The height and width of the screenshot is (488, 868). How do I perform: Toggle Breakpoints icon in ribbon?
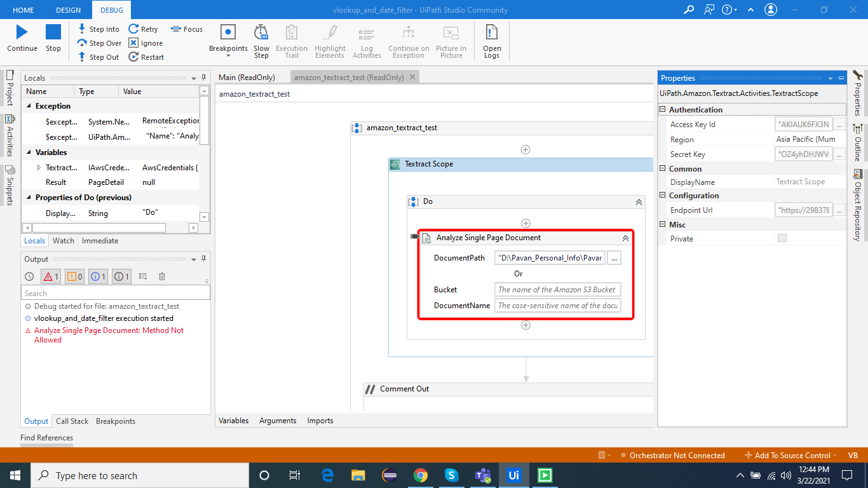(228, 32)
